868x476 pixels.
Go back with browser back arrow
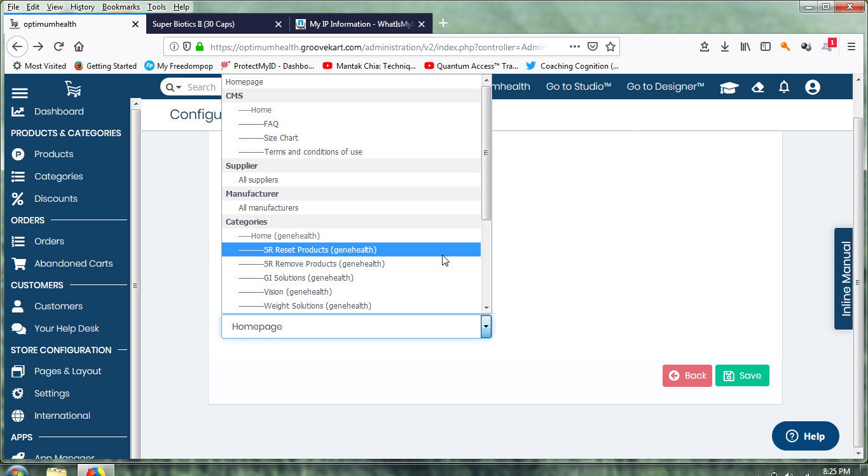click(x=17, y=46)
